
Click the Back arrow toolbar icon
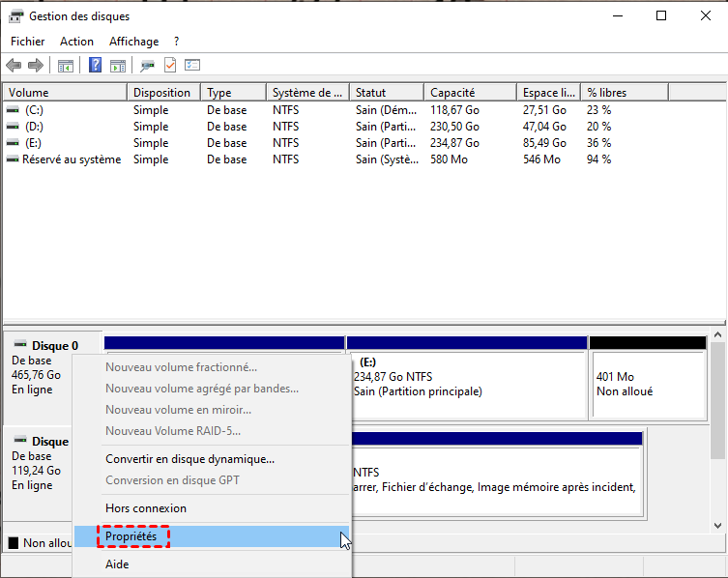coord(14,65)
